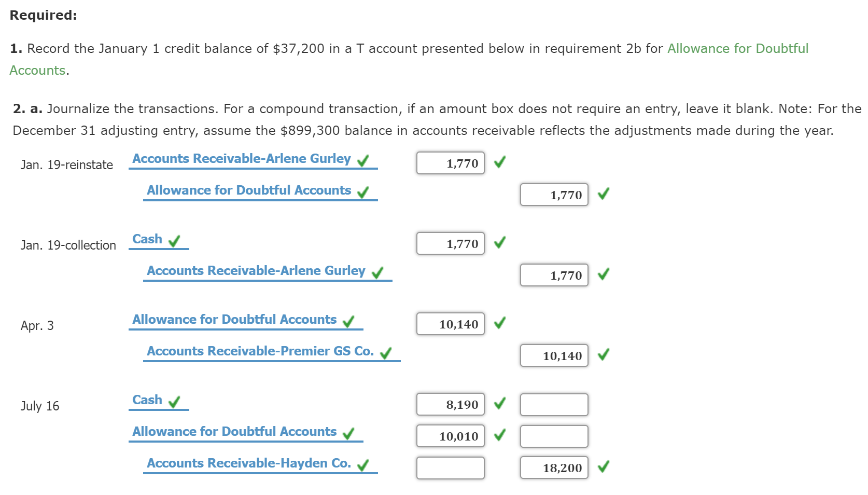Click the empty credit box next to the 10,010 entry
This screenshot has width=868, height=495.
(x=554, y=436)
